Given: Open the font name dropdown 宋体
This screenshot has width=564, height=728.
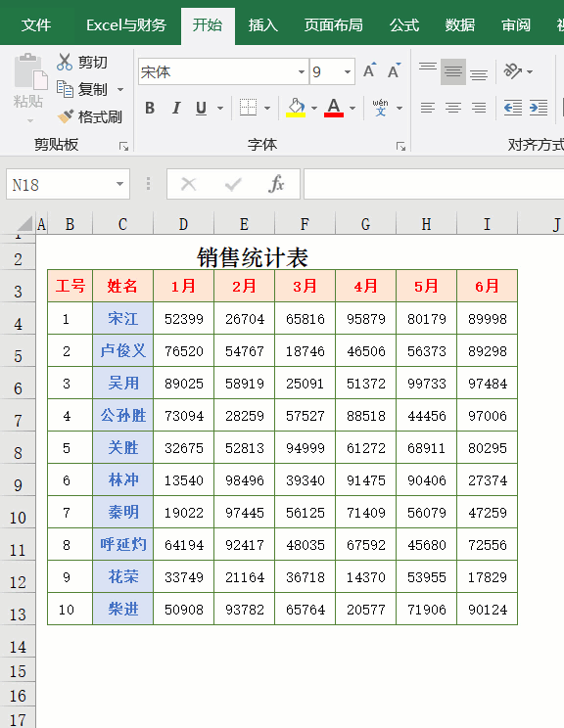Looking at the screenshot, I should (302, 71).
